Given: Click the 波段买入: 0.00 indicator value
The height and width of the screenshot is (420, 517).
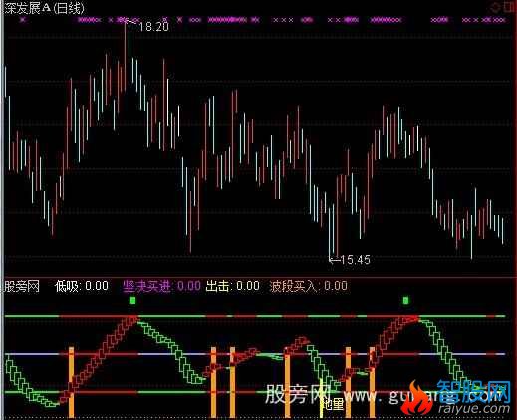Looking at the screenshot, I should tap(309, 286).
